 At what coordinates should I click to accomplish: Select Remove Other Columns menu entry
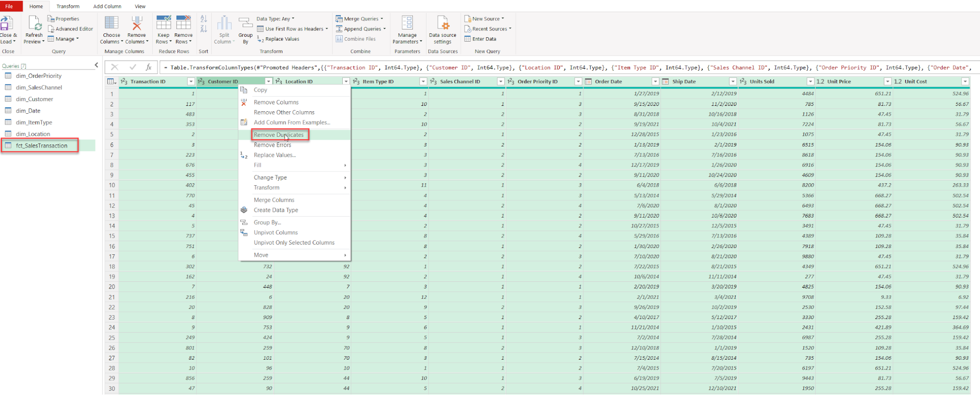[294, 112]
